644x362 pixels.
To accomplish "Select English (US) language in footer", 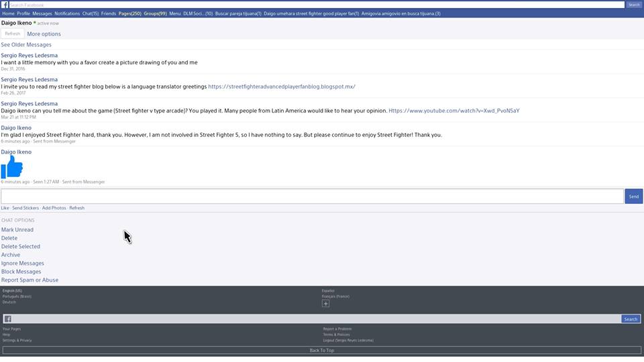I will tap(12, 291).
